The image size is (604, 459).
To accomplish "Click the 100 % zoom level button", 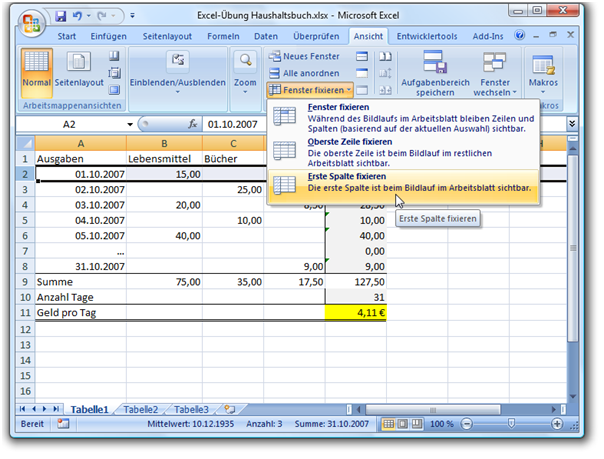I will (441, 424).
